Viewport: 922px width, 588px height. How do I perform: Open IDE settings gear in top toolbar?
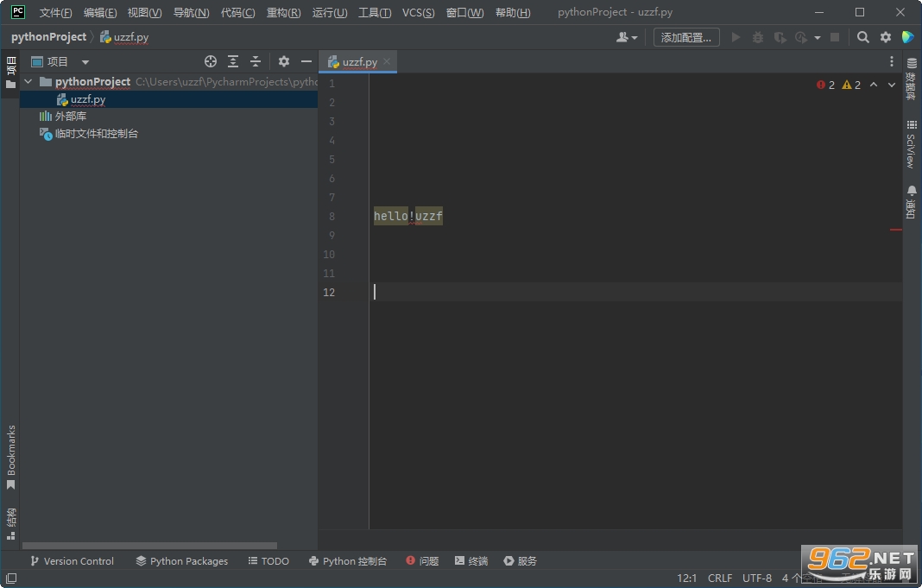point(886,37)
